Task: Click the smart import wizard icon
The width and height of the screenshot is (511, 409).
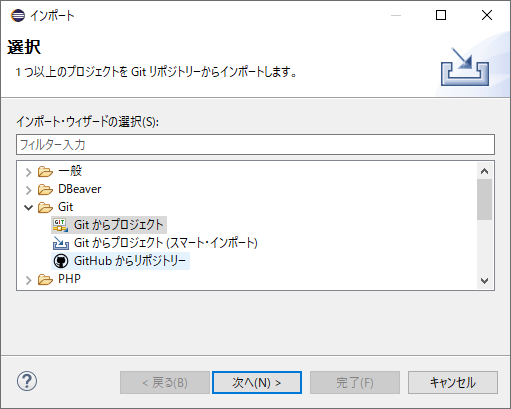Action: tap(61, 243)
